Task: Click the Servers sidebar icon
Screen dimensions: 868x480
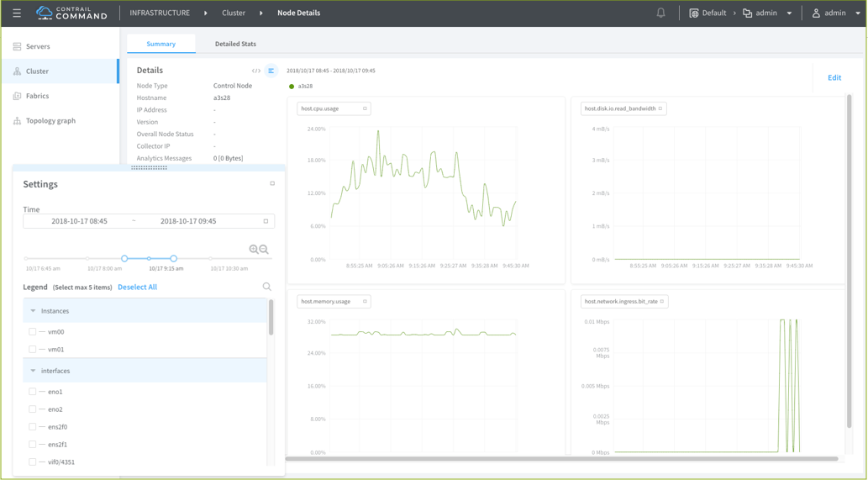Action: [17, 46]
